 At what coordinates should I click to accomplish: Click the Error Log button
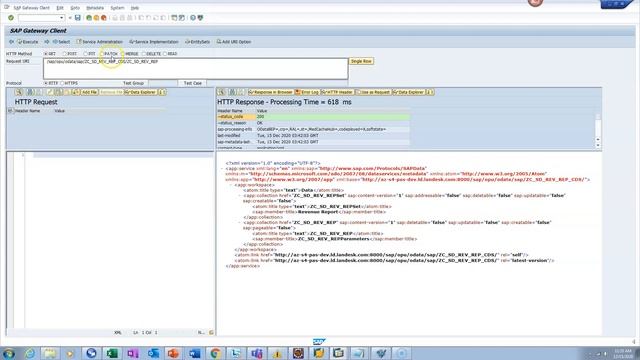click(307, 92)
